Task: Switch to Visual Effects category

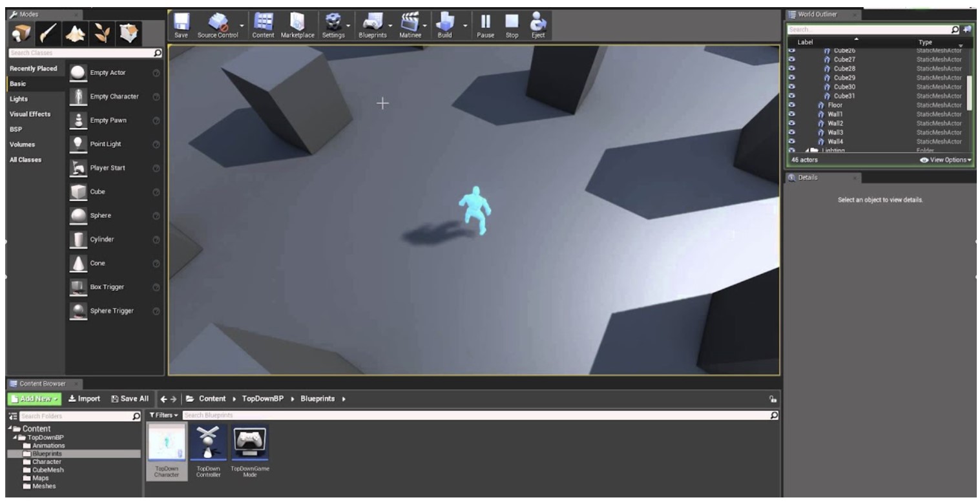Action: (x=30, y=114)
